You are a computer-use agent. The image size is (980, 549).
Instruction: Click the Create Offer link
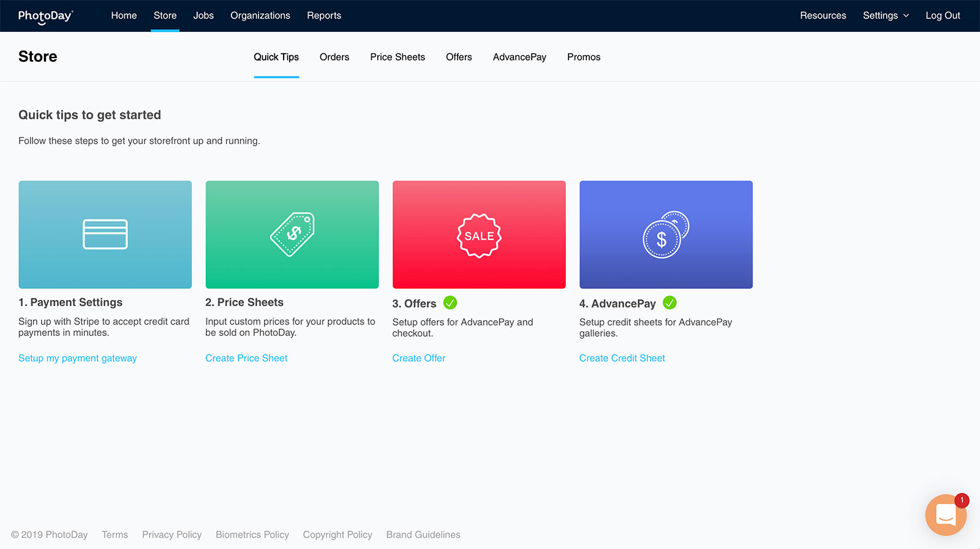click(419, 358)
